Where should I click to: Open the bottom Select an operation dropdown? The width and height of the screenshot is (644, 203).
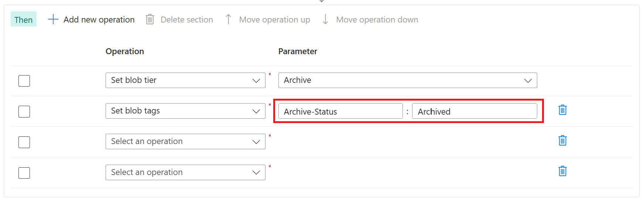pos(185,172)
